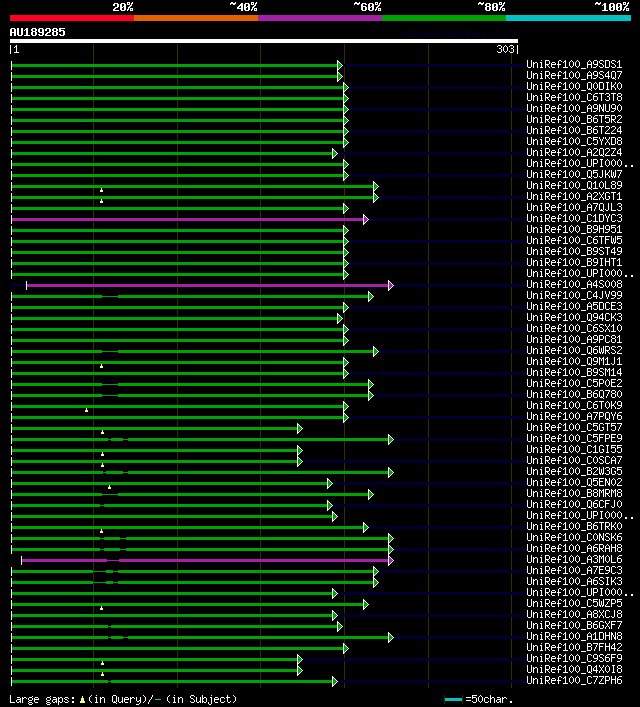Viewport: 640px width, 707px height.
Task: Select the arrowhead of the UniRef100_C5FPE9 alignment
Action: (391, 439)
